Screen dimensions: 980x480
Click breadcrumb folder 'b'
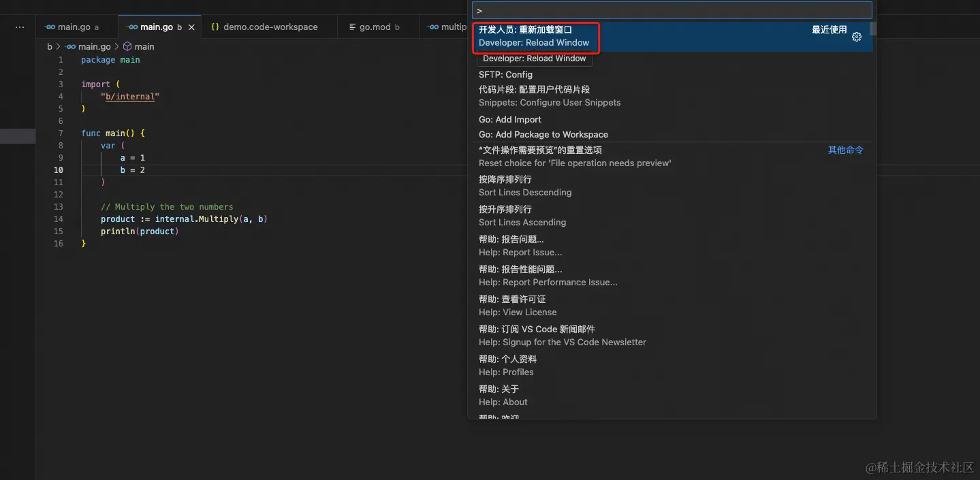49,46
